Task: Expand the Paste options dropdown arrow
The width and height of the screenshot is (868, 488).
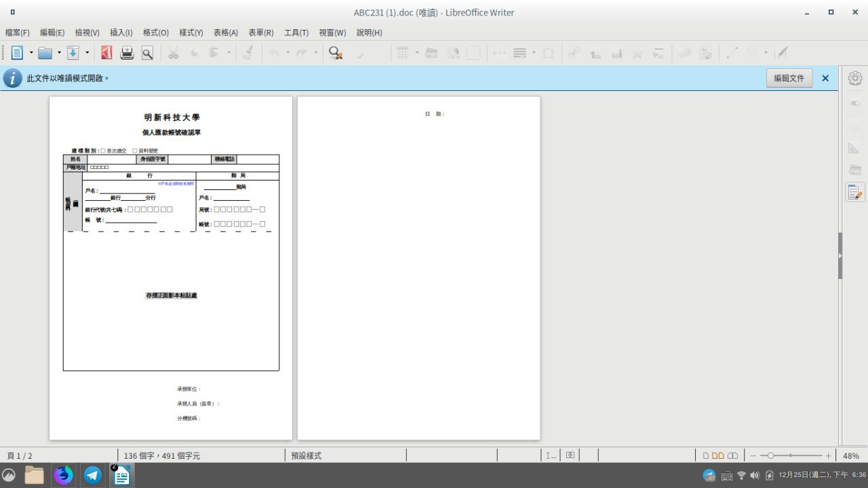Action: 229,53
